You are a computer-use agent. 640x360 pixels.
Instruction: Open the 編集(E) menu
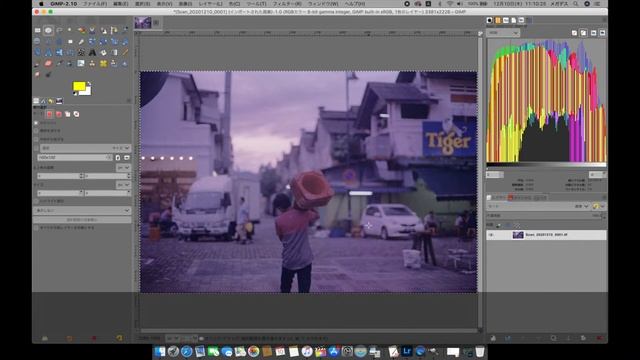pyautogui.click(x=121, y=4)
